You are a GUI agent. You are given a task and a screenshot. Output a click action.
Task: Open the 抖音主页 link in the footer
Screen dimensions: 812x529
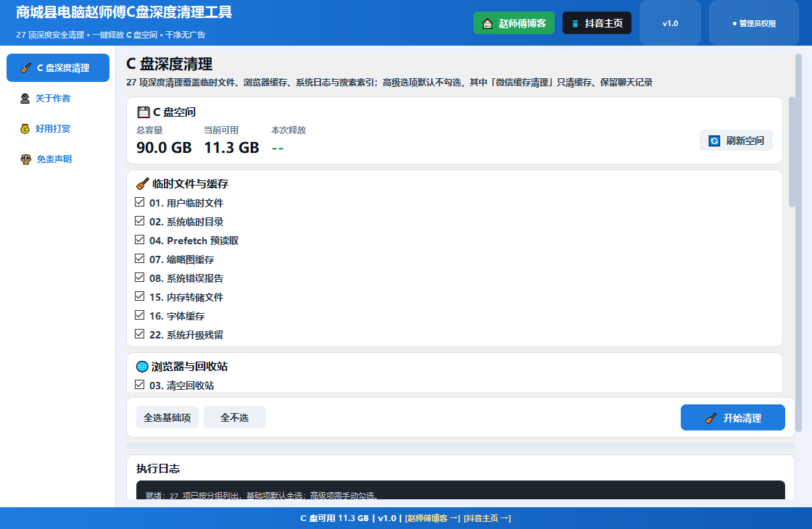[x=487, y=518]
